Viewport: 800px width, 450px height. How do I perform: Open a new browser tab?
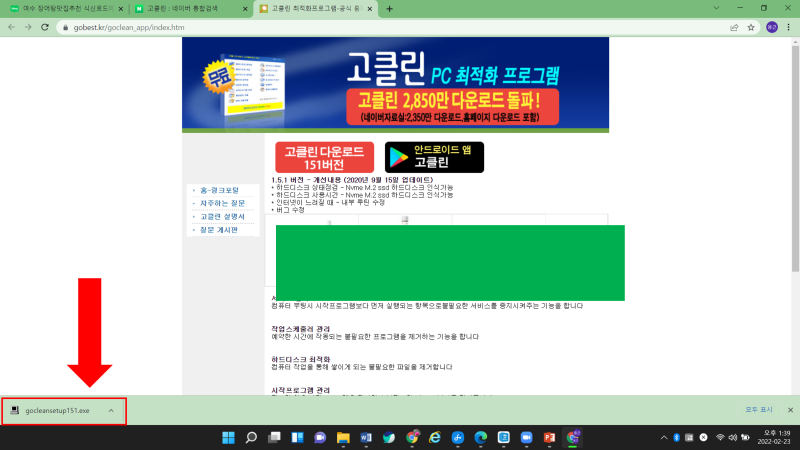click(389, 9)
